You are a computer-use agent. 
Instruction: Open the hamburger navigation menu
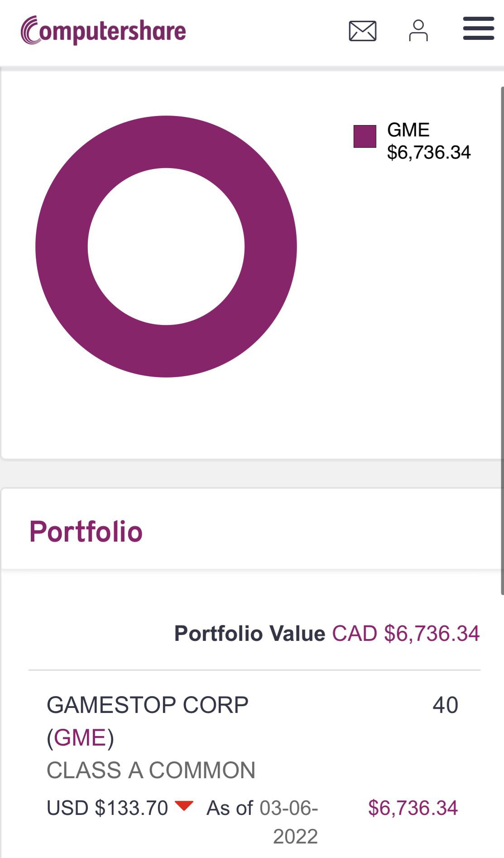tap(478, 29)
